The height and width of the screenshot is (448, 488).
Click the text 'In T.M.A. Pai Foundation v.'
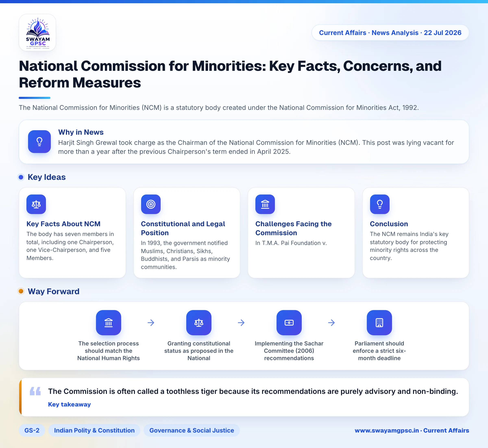coord(291,243)
